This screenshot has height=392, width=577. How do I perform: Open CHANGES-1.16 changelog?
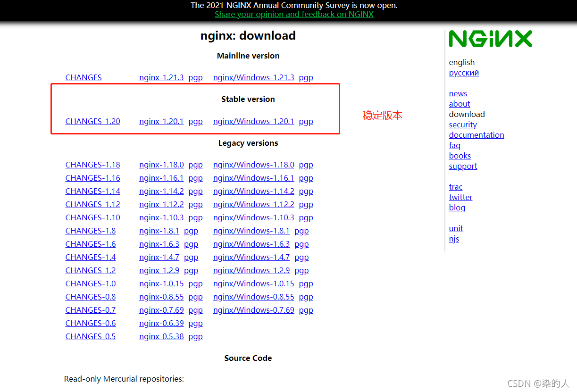pyautogui.click(x=92, y=178)
